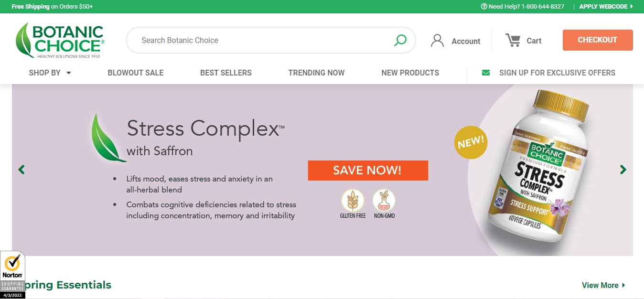Click the Botanic Choice leaf logo
Image resolution: width=644 pixels, height=299 pixels.
(60, 41)
